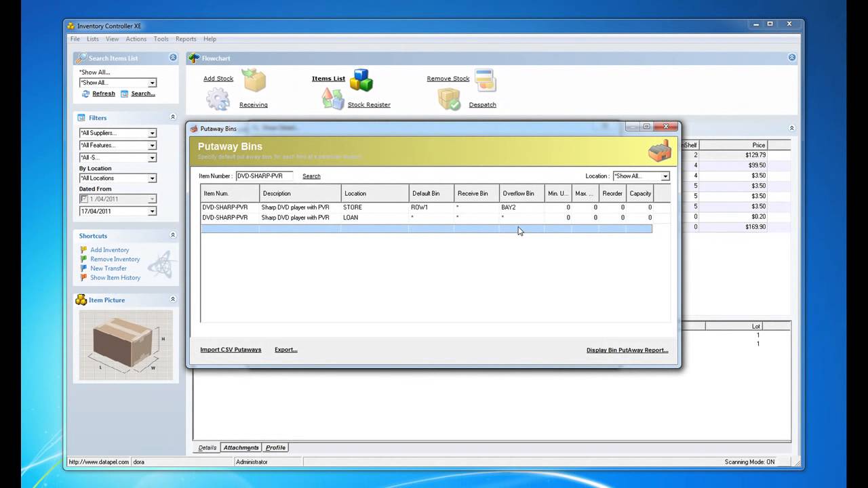Switch to the Profile tab
868x488 pixels.
pyautogui.click(x=275, y=447)
